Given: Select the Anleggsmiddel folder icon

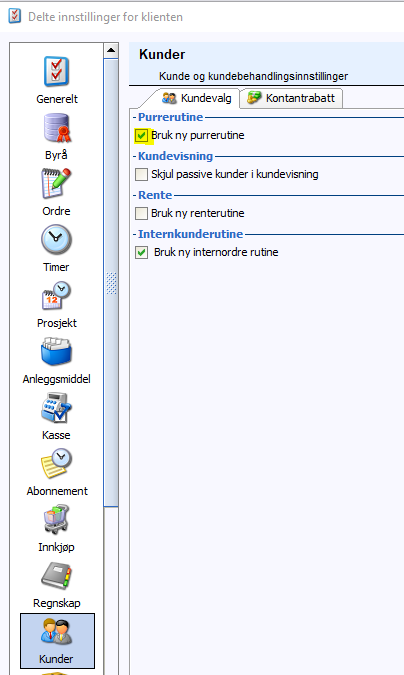Looking at the screenshot, I should [x=56, y=352].
